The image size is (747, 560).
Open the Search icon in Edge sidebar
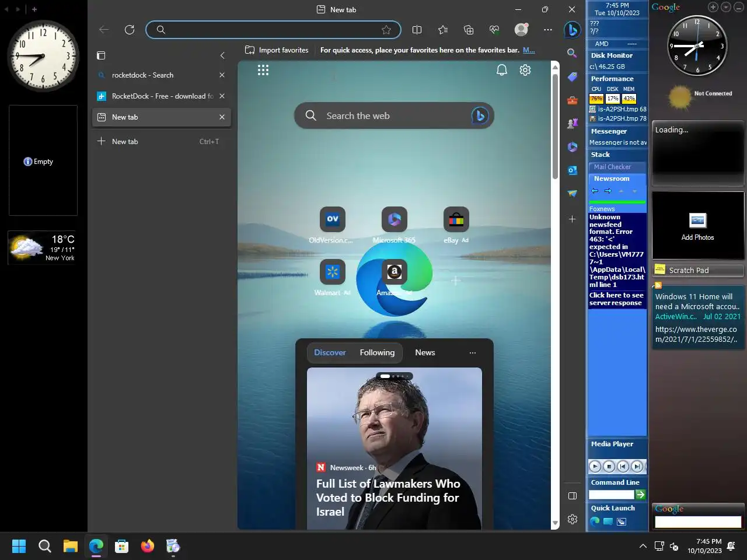point(572,53)
